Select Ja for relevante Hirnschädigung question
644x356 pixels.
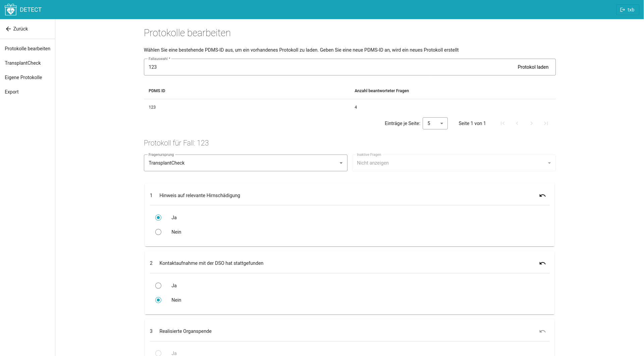tap(158, 218)
